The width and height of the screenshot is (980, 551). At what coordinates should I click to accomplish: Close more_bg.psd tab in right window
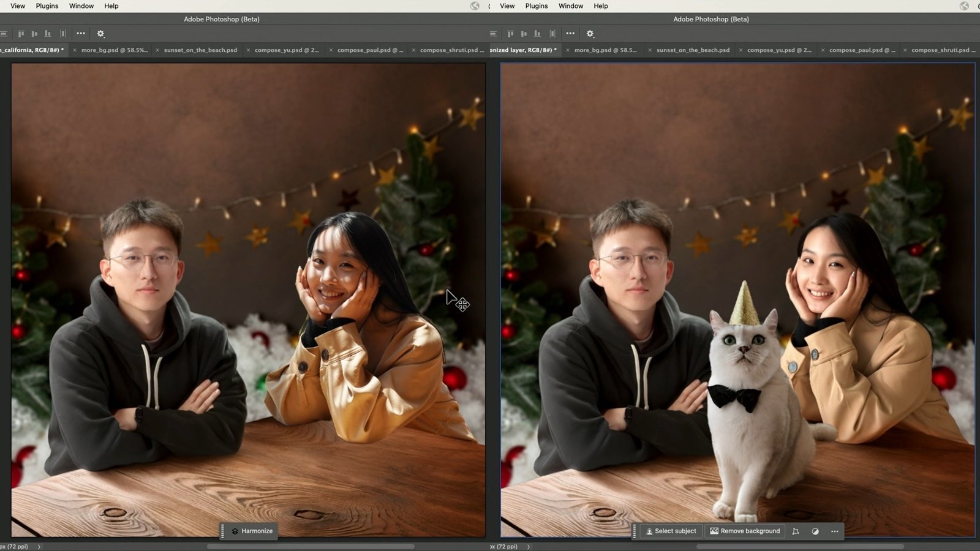click(568, 50)
